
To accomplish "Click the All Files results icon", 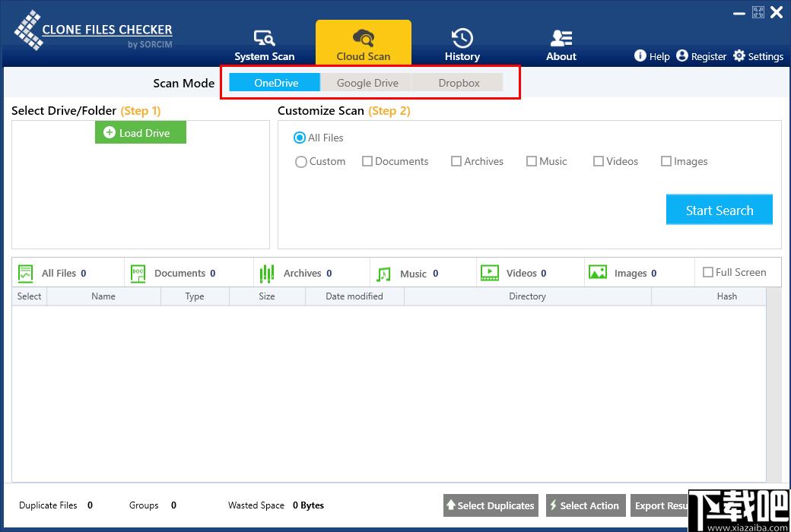I will click(25, 273).
